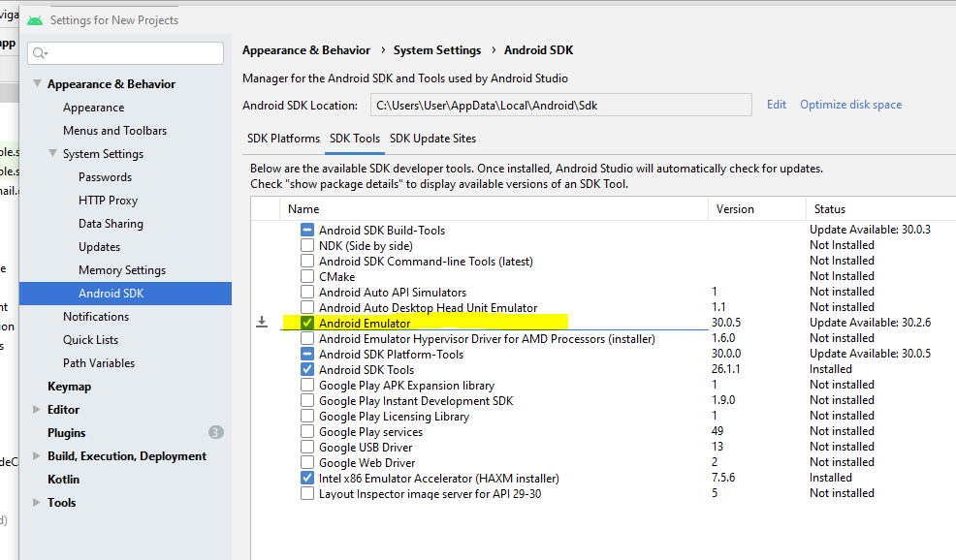Enable Android SDK Command-line Tools checkbox

(307, 261)
